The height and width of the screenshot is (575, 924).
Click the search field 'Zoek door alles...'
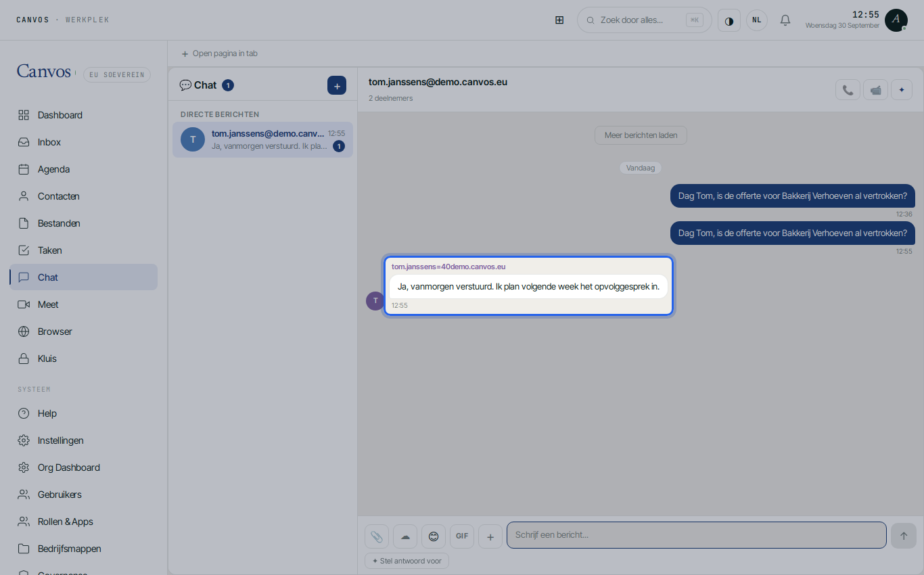[645, 20]
